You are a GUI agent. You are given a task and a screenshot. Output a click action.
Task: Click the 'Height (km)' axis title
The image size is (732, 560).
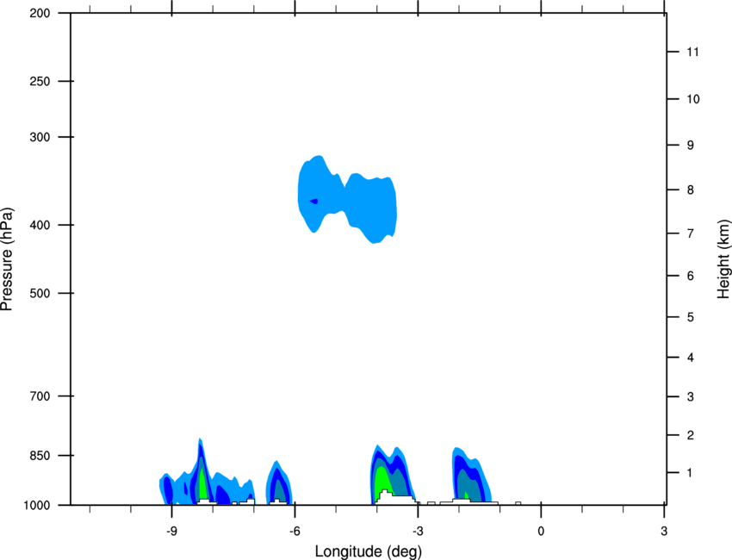(x=723, y=258)
